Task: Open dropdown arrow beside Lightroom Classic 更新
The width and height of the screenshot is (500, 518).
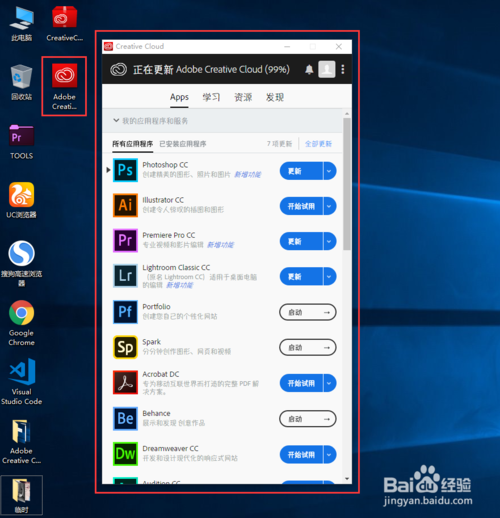Action: 329,276
